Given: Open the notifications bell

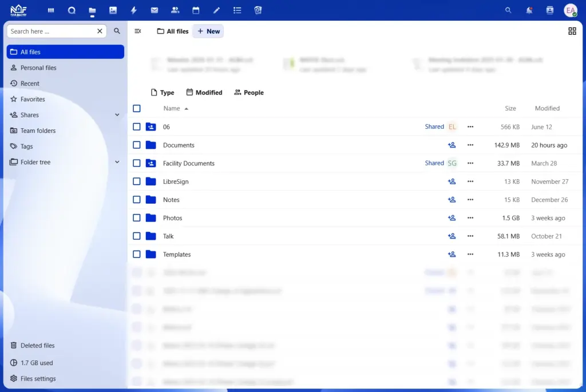Looking at the screenshot, I should click(529, 10).
